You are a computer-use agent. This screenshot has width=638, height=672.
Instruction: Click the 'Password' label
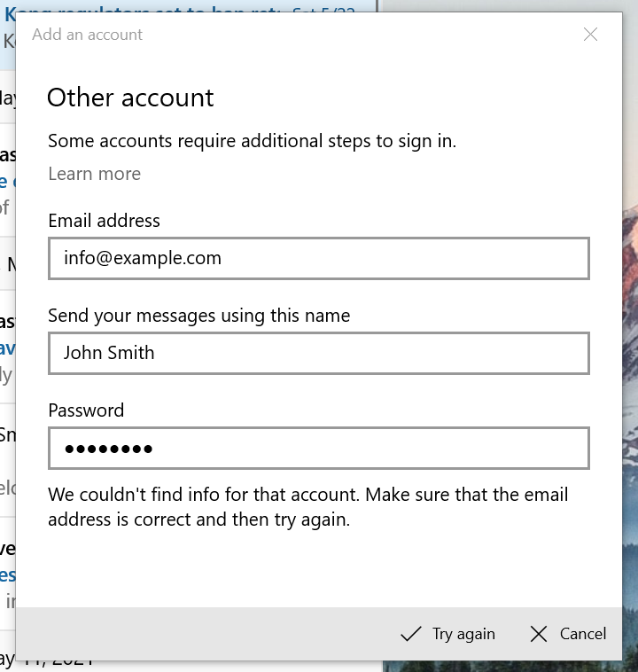[x=86, y=410]
